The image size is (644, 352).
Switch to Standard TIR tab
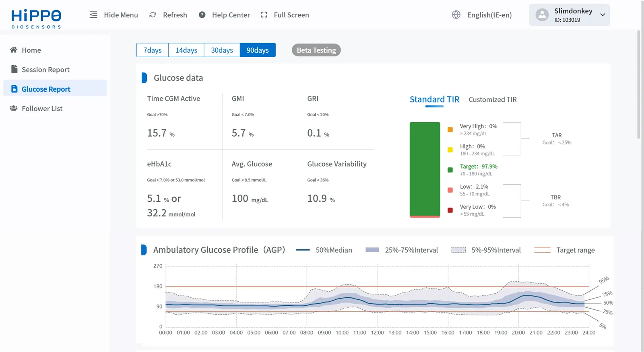point(434,99)
